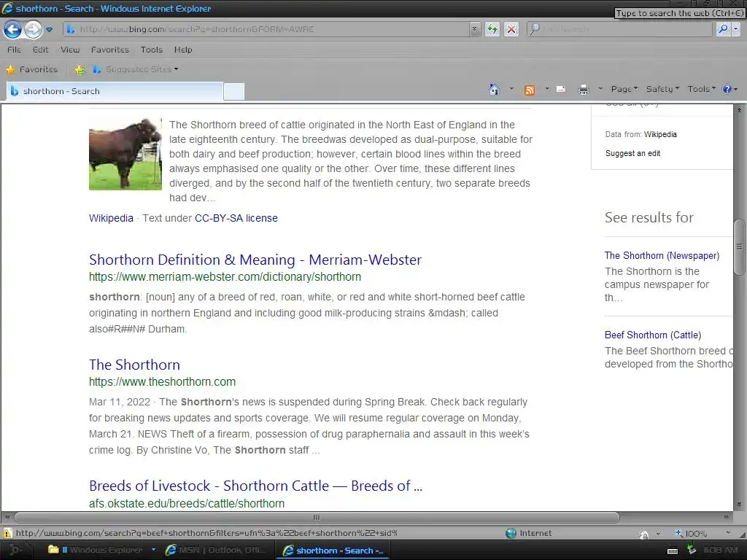
Task: Click the status bar warning icon
Action: tap(7, 533)
